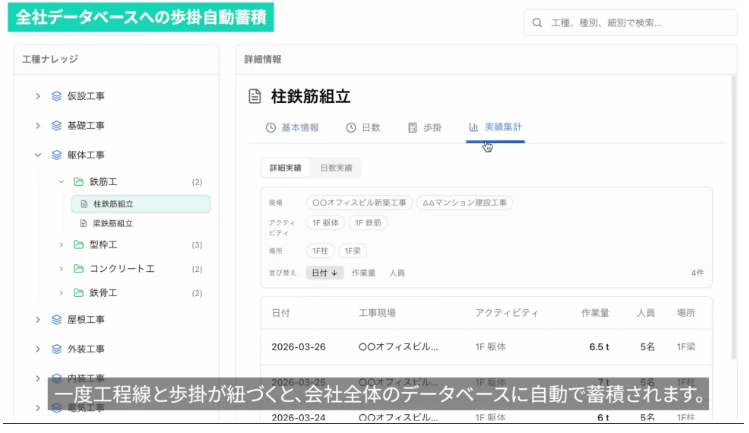Select the 型枠工 tree label
This screenshot has width=749, height=433.
pyautogui.click(x=103, y=245)
